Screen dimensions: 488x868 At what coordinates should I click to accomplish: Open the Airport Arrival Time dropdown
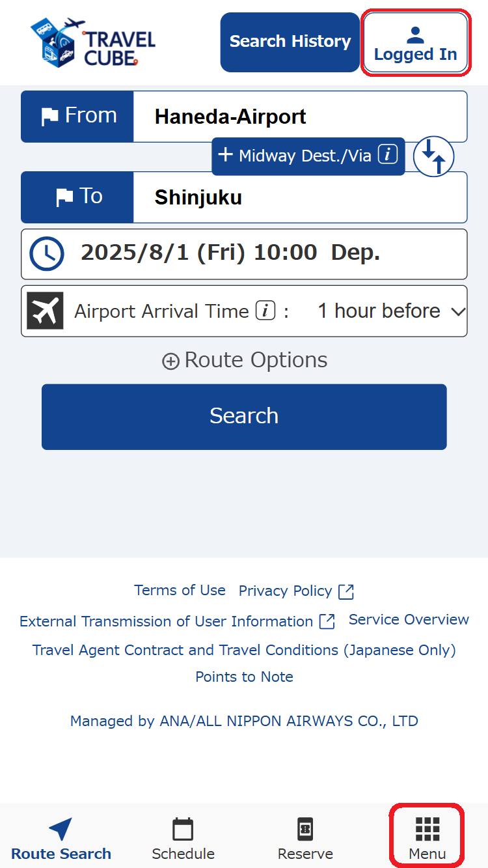(x=390, y=311)
